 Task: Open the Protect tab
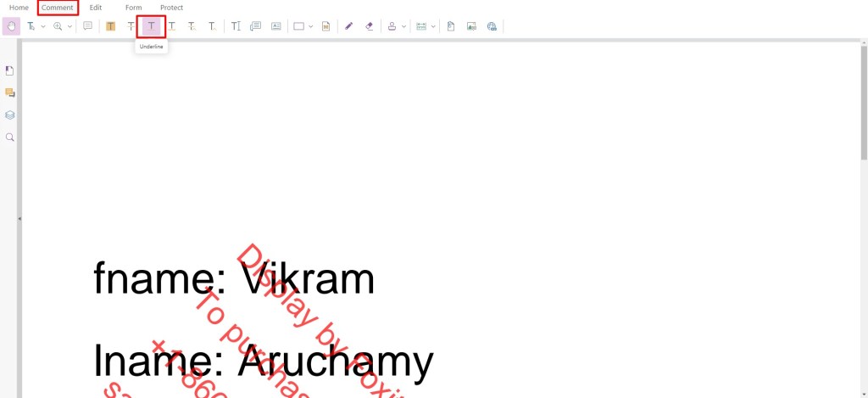click(171, 8)
